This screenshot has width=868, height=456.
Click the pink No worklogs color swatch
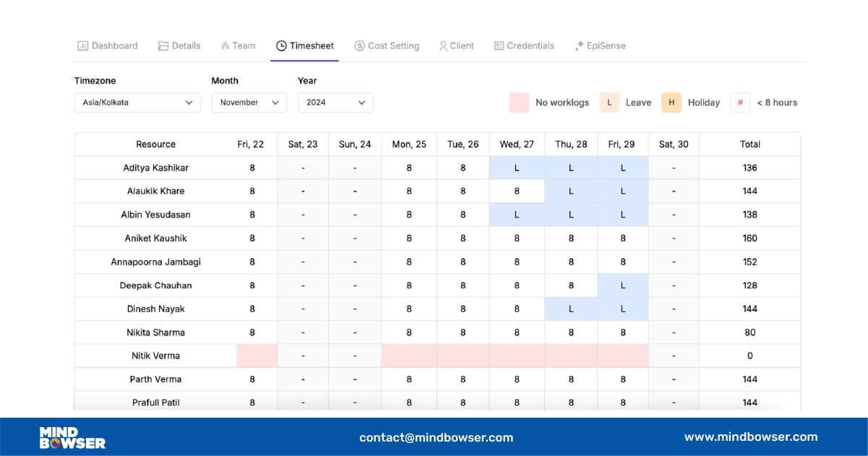click(x=519, y=103)
